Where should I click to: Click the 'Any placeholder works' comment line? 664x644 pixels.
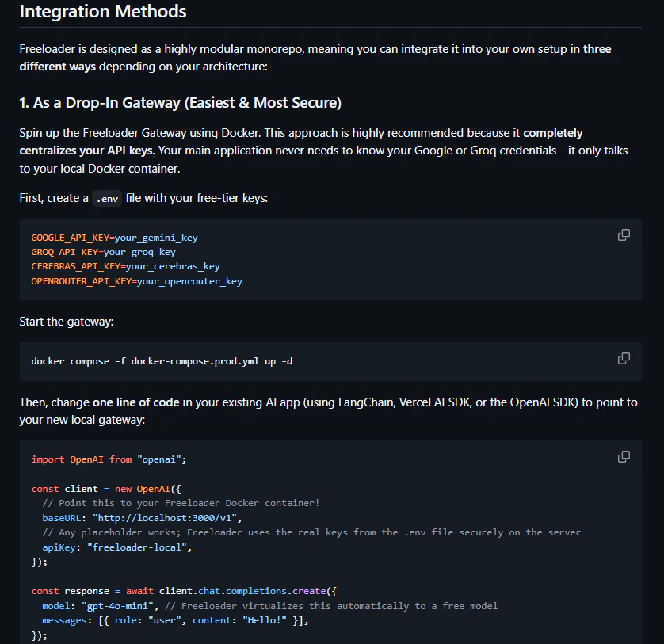(x=311, y=532)
